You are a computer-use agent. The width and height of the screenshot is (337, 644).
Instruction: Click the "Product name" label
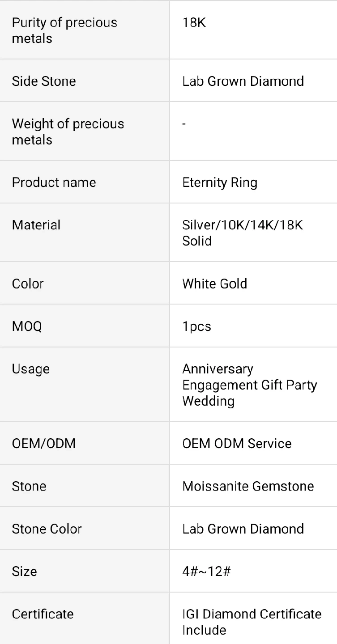(54, 182)
